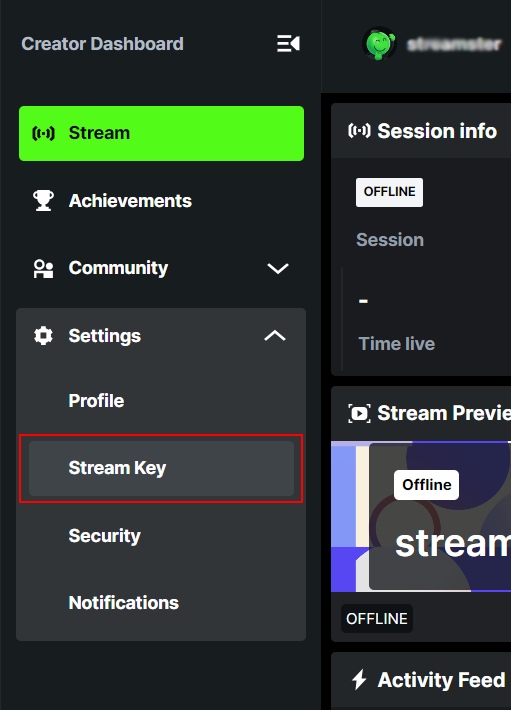Click the OFFLINE label below stream preview
Screen dimensions: 511x710
(377, 619)
